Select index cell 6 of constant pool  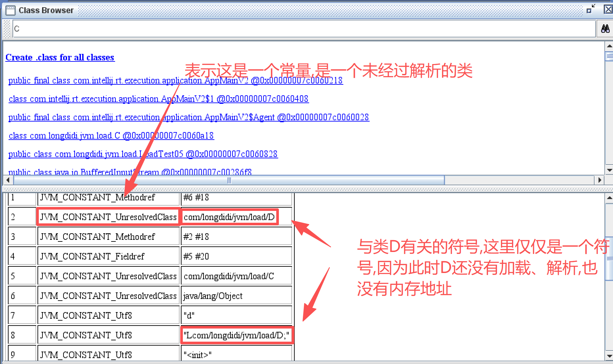pos(22,296)
